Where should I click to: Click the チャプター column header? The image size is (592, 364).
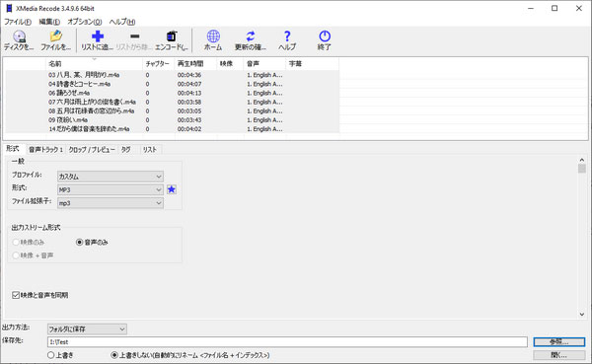(x=158, y=64)
